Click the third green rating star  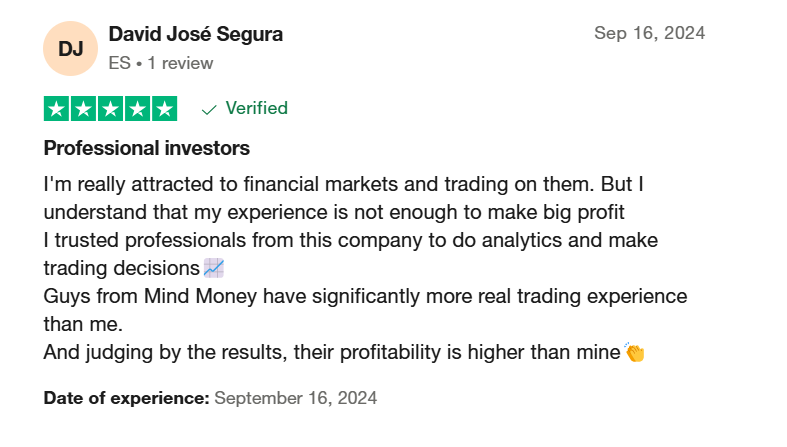(110, 109)
